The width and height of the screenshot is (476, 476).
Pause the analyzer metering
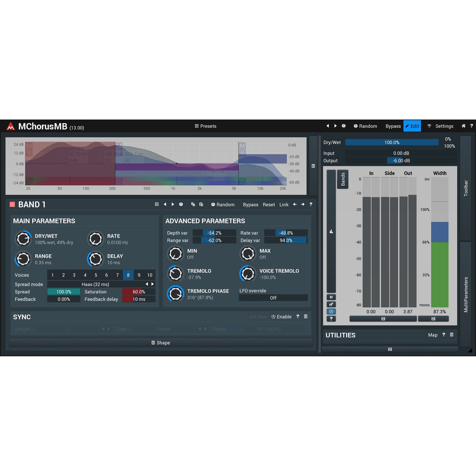pyautogui.click(x=331, y=297)
